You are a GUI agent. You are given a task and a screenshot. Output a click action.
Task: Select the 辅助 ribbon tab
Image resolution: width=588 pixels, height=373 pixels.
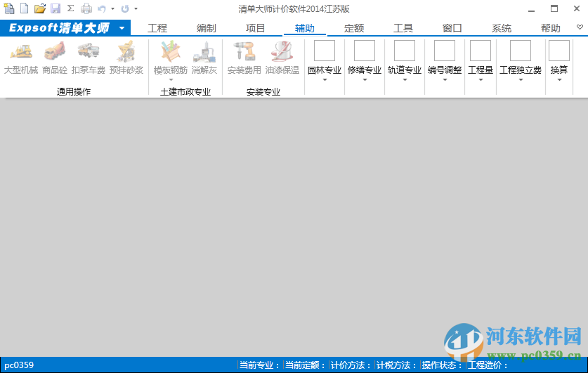tap(304, 28)
